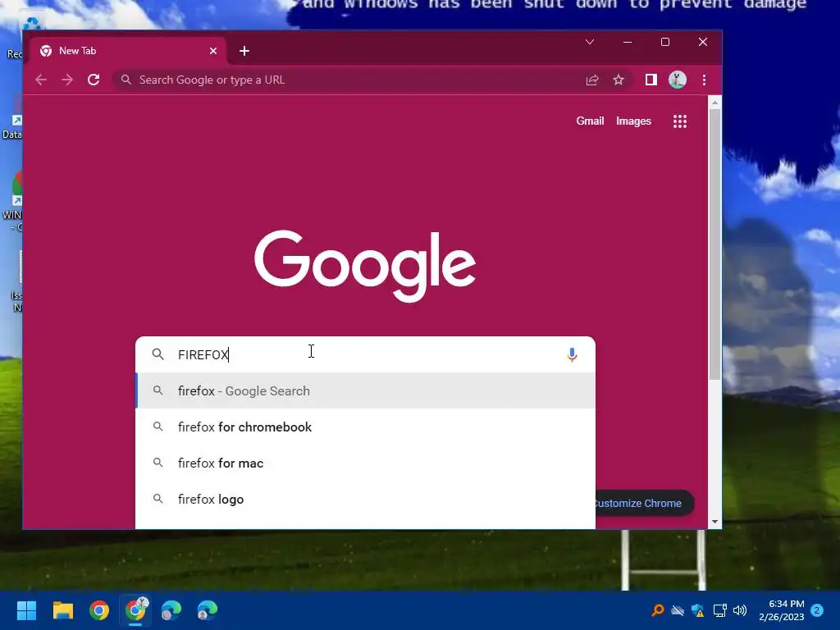The image size is (840, 630).
Task: Expand the tab search chevron
Action: 590,42
